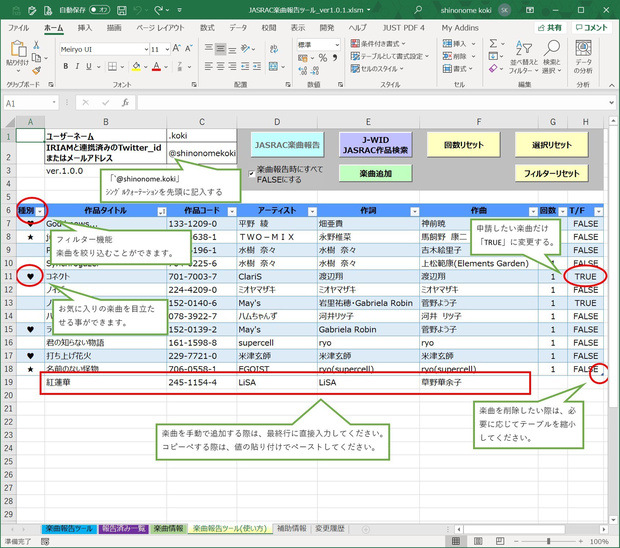Image resolution: width=620 pixels, height=548 pixels.
Task: Open the Name Box dropdown arrow
Action: (x=54, y=103)
